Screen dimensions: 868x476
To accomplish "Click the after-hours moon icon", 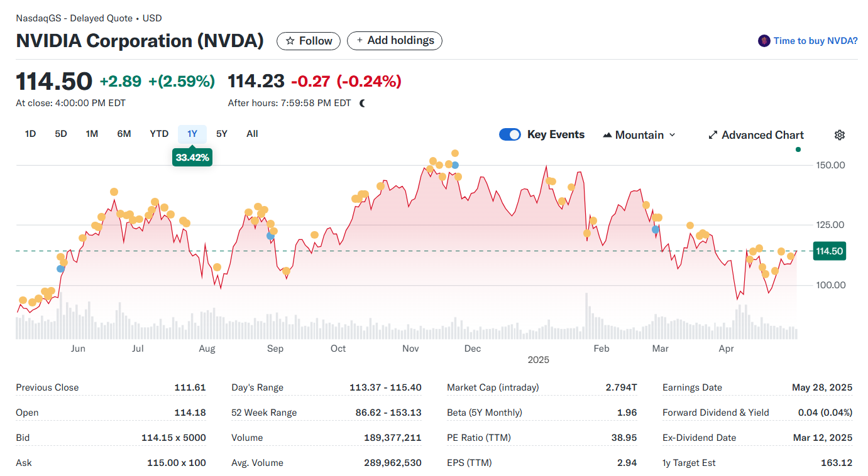I will pos(363,103).
